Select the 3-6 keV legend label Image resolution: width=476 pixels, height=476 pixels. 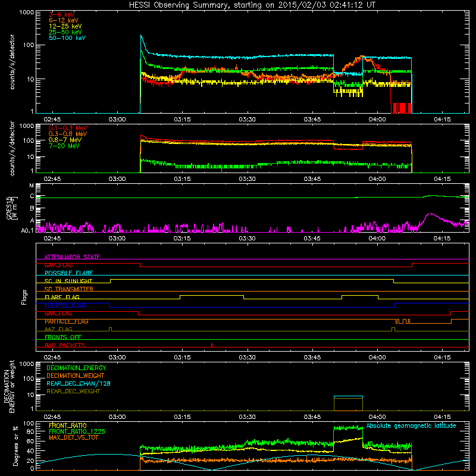(x=61, y=14)
